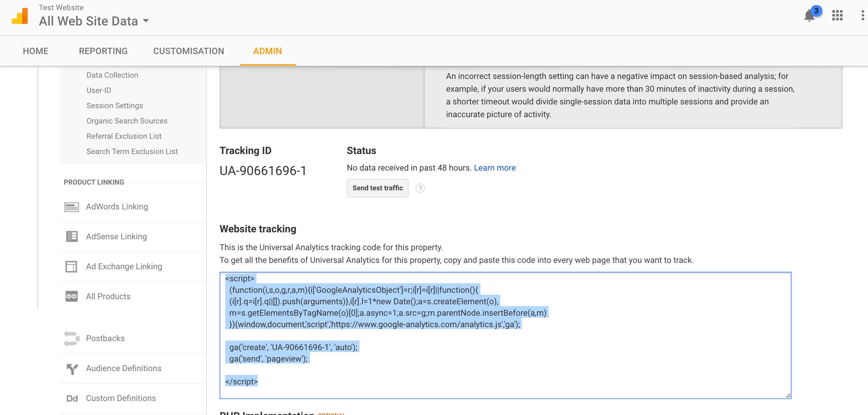The width and height of the screenshot is (868, 415).
Task: Open AdSense Linking page
Action: [x=116, y=236]
